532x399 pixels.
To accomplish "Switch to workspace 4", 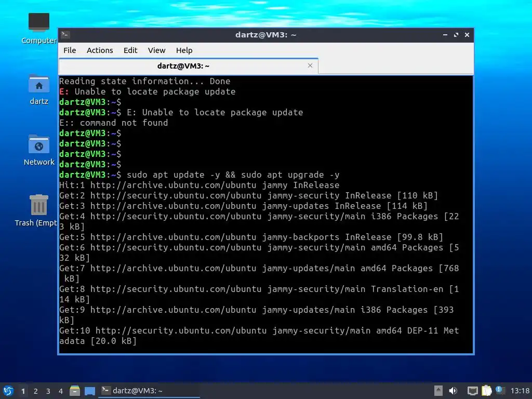I will [x=61, y=391].
